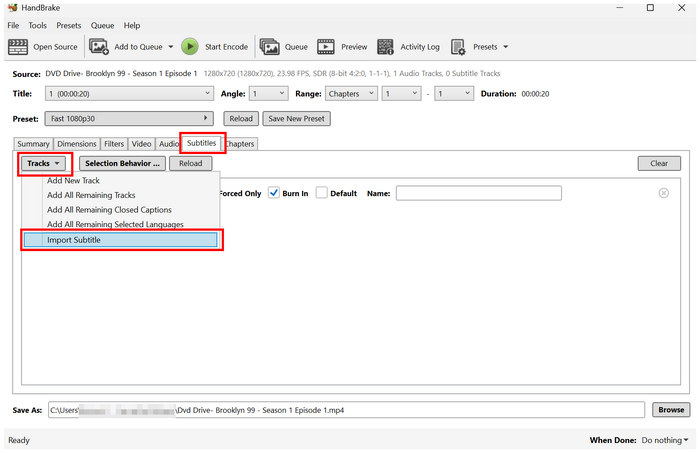Image resolution: width=700 pixels, height=453 pixels.
Task: Switch to the Audio tab
Action: pyautogui.click(x=168, y=144)
